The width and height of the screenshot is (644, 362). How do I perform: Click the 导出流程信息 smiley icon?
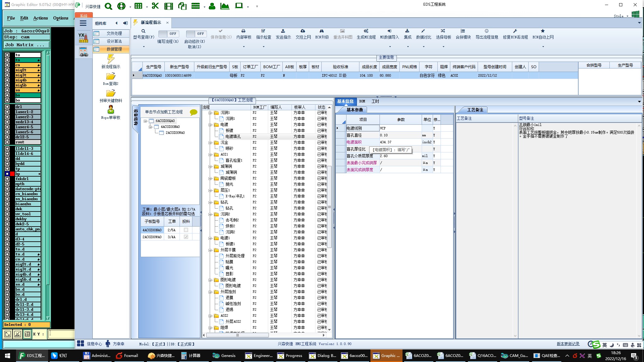click(x=486, y=31)
